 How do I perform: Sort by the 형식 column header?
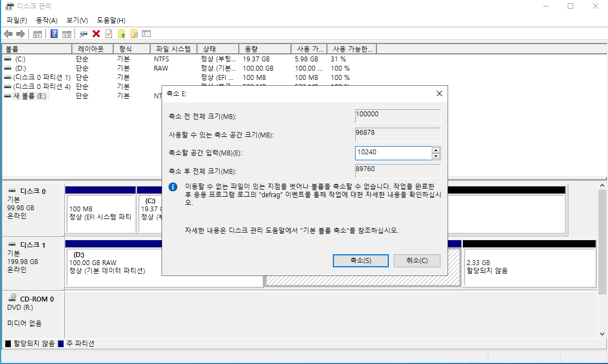point(132,49)
